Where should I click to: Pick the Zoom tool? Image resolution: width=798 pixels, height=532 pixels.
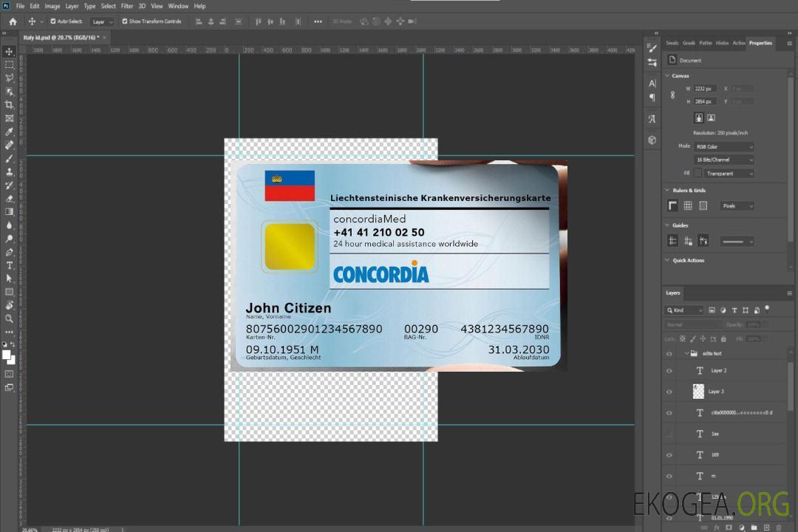(x=10, y=318)
